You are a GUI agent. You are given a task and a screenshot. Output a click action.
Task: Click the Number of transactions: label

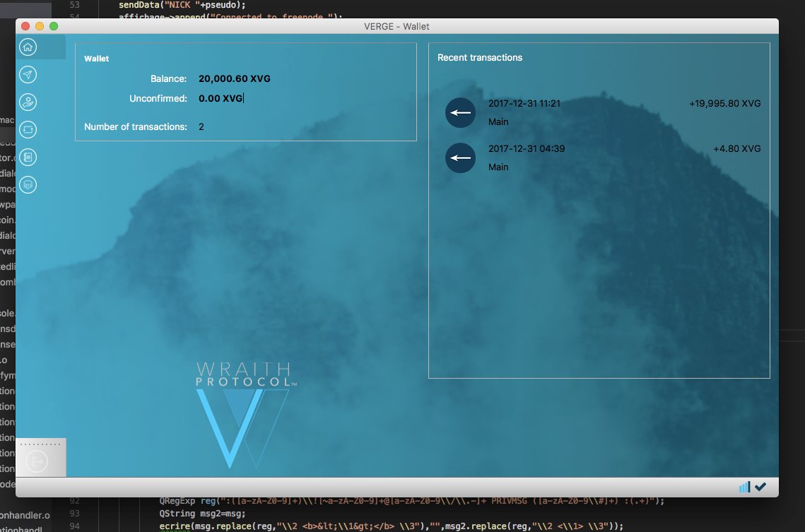click(x=136, y=126)
